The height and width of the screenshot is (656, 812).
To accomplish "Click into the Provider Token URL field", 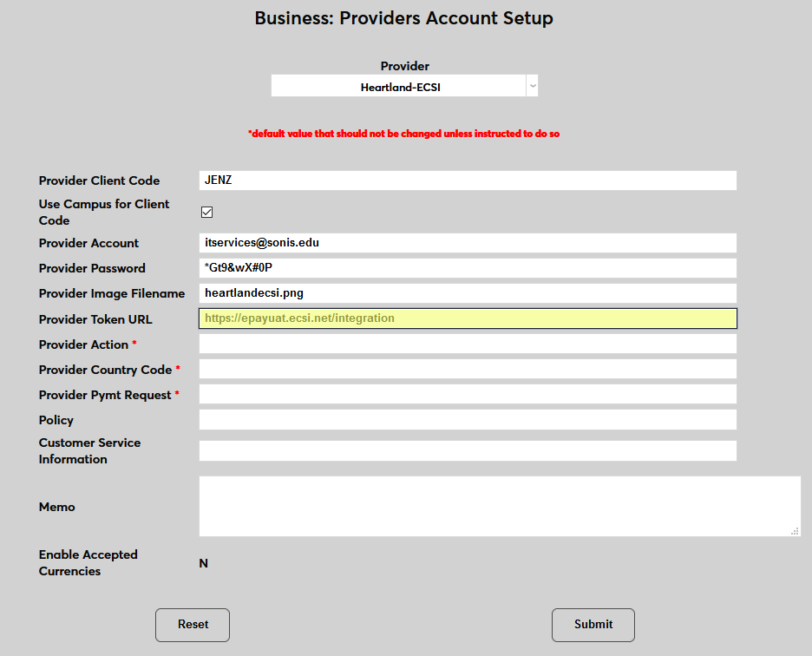I will pyautogui.click(x=468, y=318).
